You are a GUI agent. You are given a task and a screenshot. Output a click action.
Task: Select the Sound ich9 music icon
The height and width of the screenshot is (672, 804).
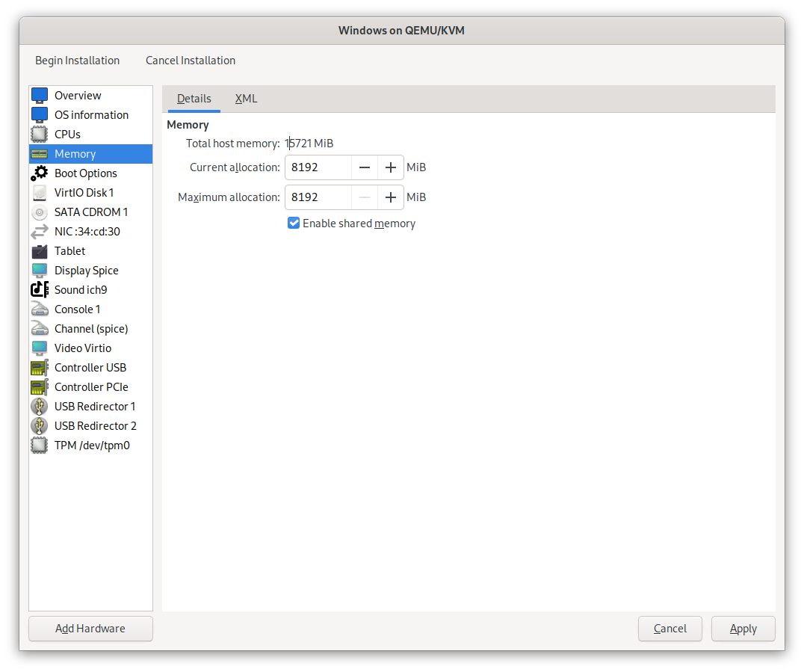pos(40,290)
